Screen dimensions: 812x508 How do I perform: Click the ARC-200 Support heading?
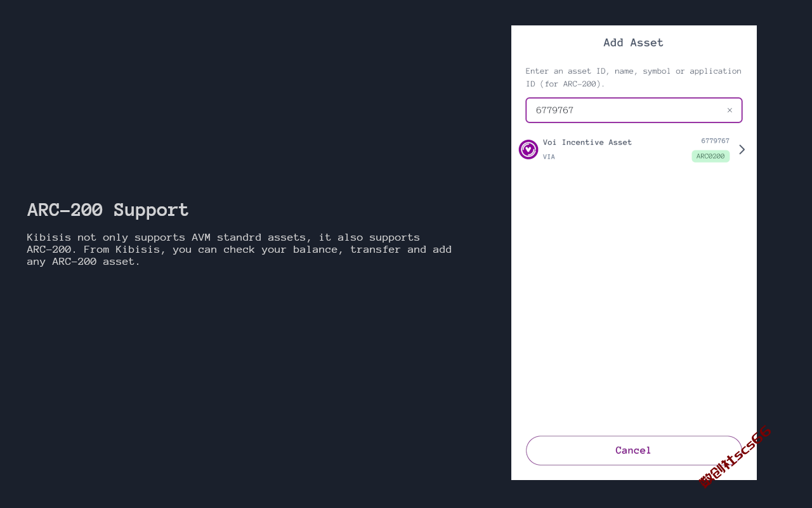[108, 210]
